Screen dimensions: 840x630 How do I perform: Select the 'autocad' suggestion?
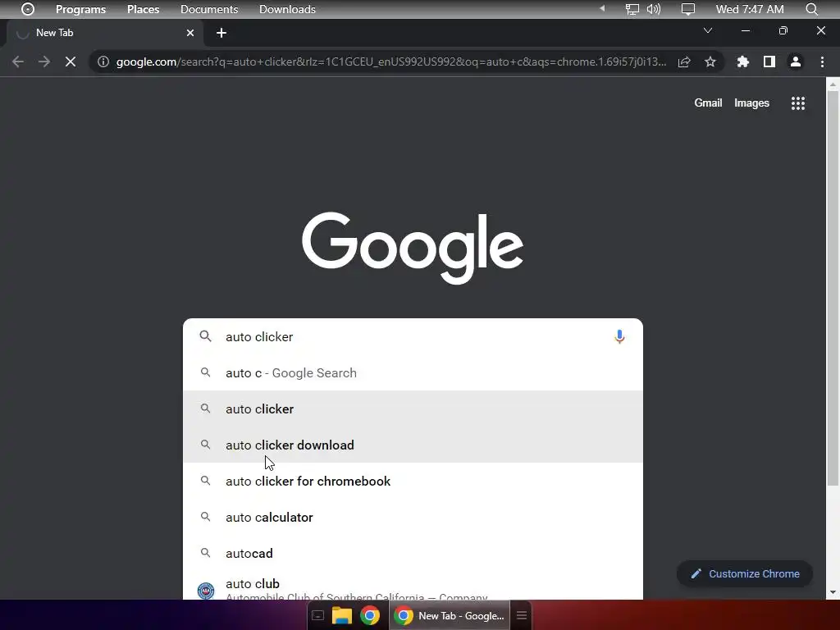pos(413,553)
